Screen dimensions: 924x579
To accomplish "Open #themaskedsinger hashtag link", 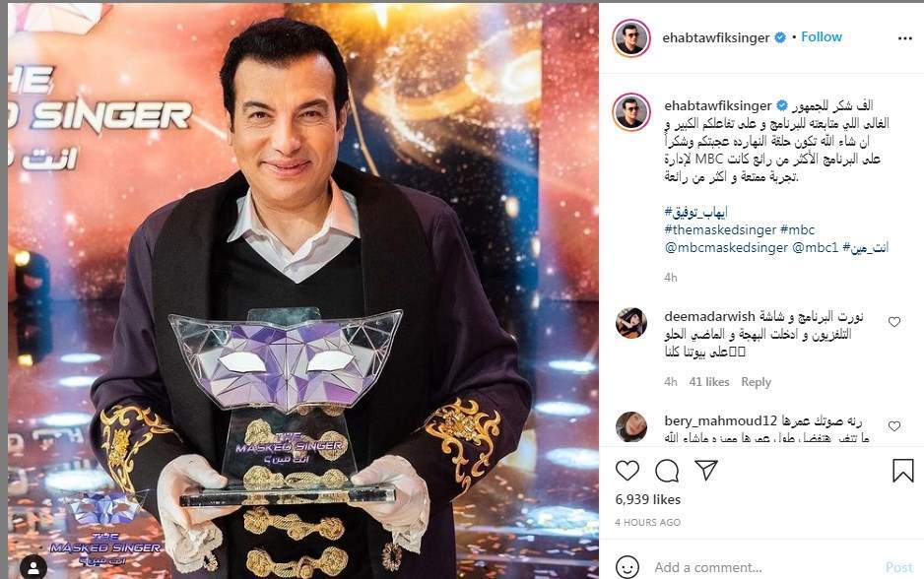I will coord(720,229).
